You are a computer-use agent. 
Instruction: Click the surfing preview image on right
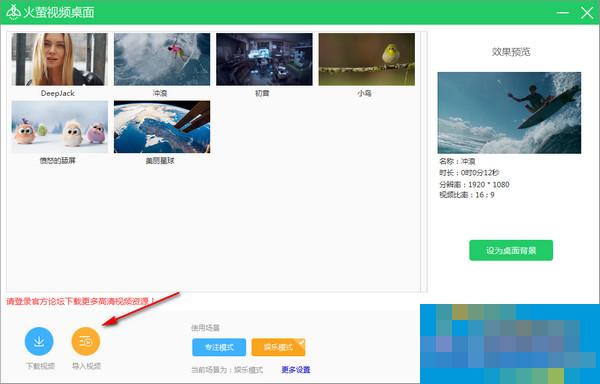coord(509,113)
